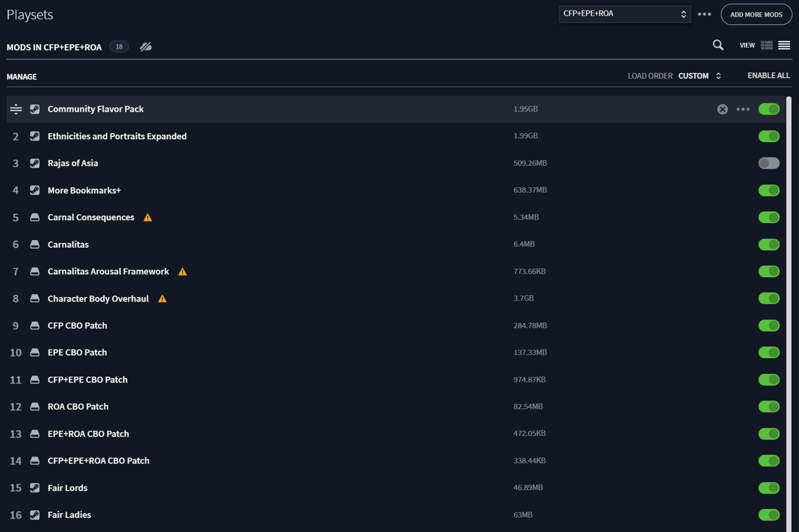The height and width of the screenshot is (532, 799).
Task: Toggle off the ROA CBO Patch switch
Action: [768, 407]
